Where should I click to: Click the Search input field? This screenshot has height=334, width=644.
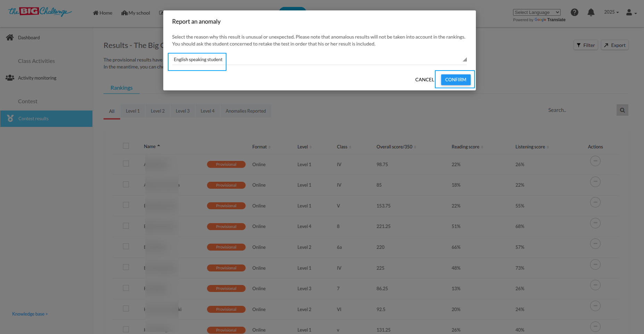(581, 110)
